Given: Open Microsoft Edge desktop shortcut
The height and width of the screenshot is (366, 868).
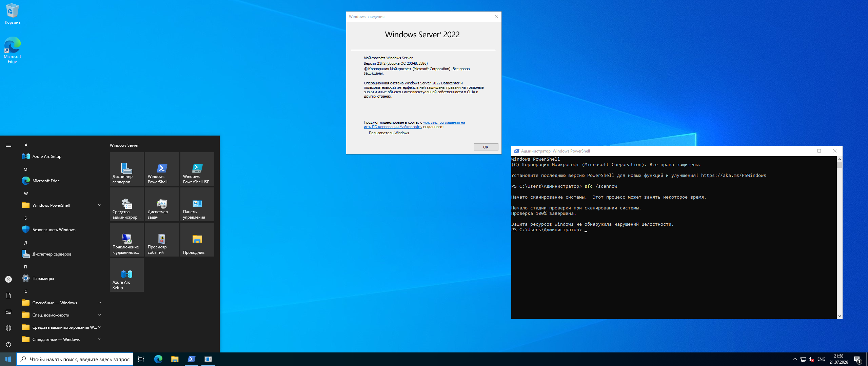Looking at the screenshot, I should tap(12, 50).
